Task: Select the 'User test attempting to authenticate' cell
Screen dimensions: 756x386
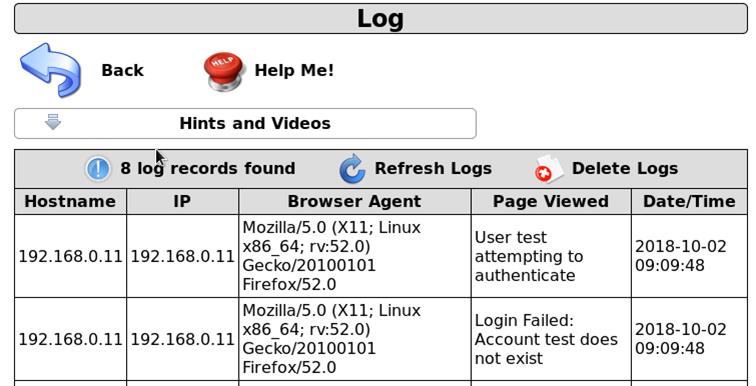Action: [x=551, y=256]
